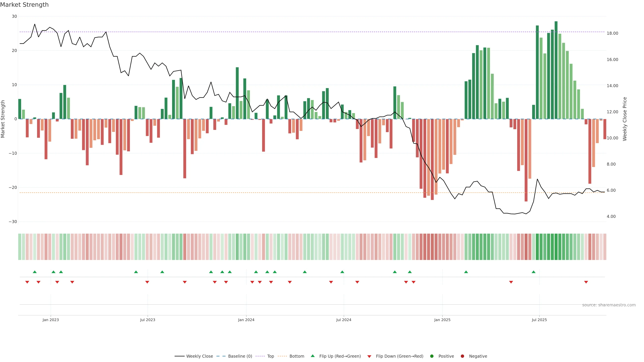Screen dimensions: 644x362
Task: Click the rightmost red flip-down triangle marker
Action: click(x=586, y=282)
